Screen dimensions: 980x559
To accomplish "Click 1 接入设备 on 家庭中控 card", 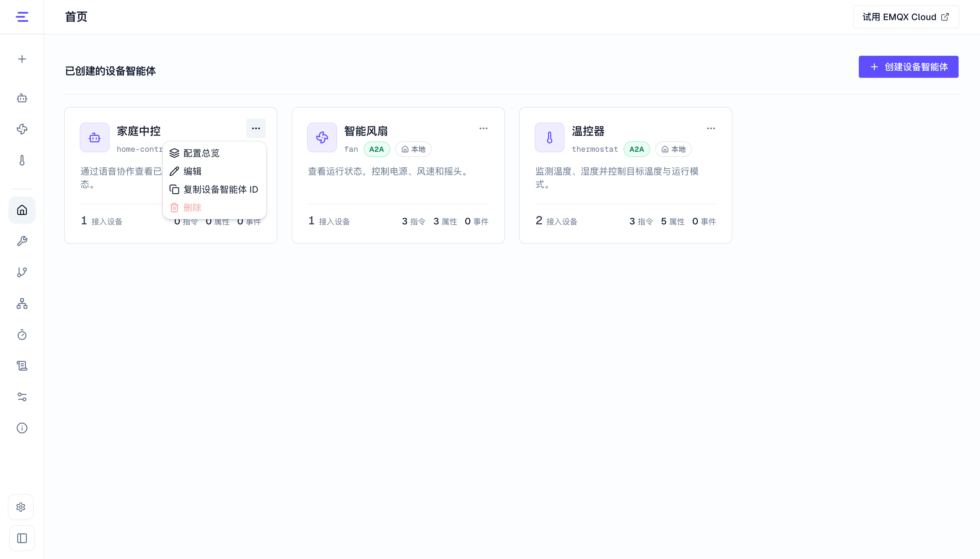I will tap(102, 221).
